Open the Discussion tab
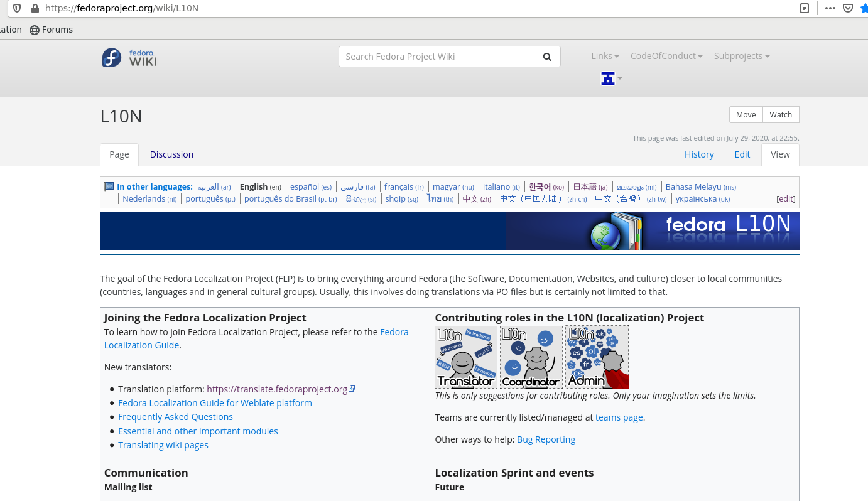The width and height of the screenshot is (868, 501). click(x=171, y=154)
